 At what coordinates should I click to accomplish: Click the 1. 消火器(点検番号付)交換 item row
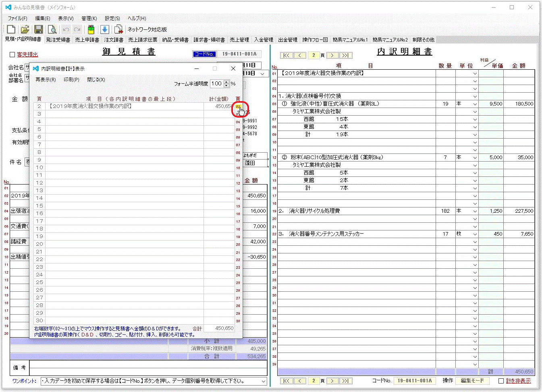(356, 96)
